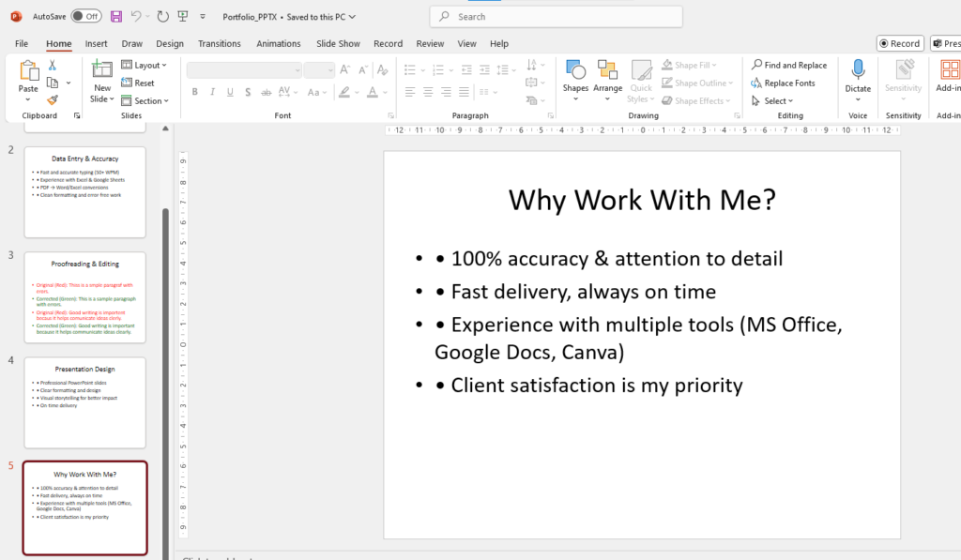Screen dimensions: 961x560
Task: Open the Shape Effects dropdown
Action: click(x=696, y=100)
